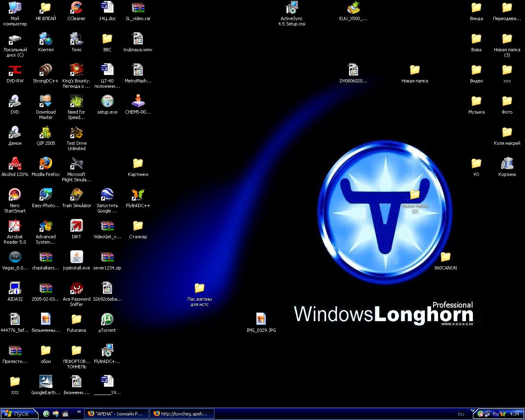Screen dimensions: 525x420
Task: Open the 14Ц.doc Word document
Action: click(x=107, y=11)
